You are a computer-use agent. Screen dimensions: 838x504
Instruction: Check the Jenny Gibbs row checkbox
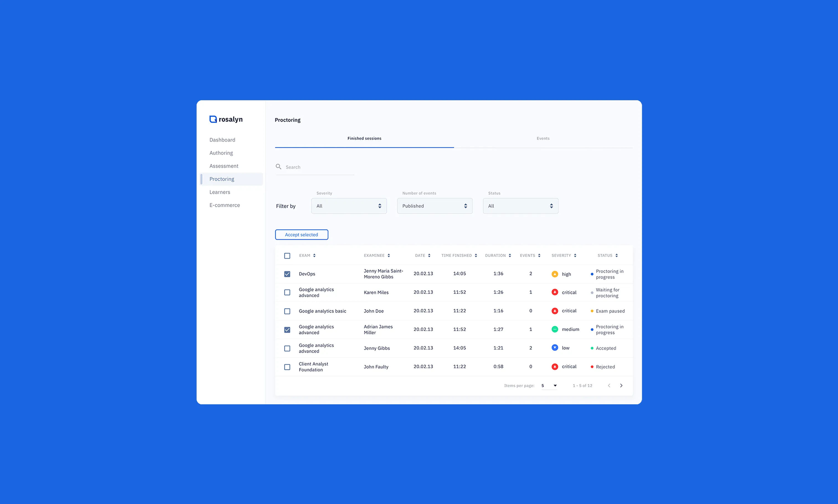point(287,348)
